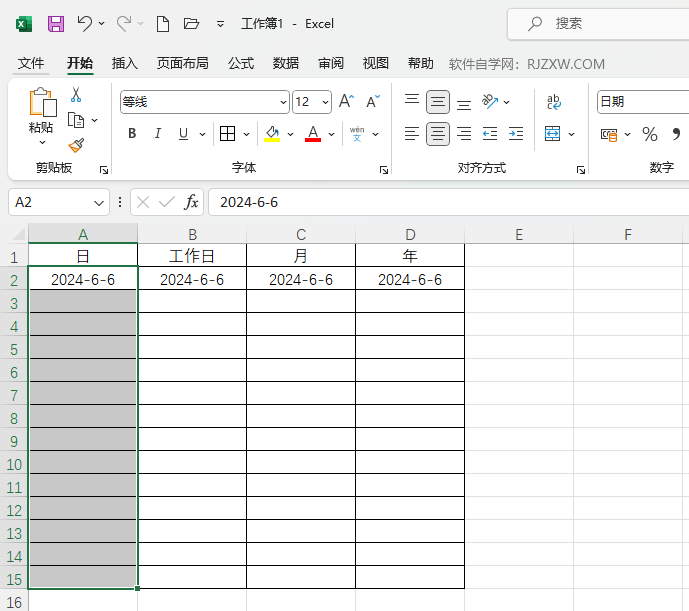
Task: Expand paste options arrow under 粘贴
Action: click(42, 142)
